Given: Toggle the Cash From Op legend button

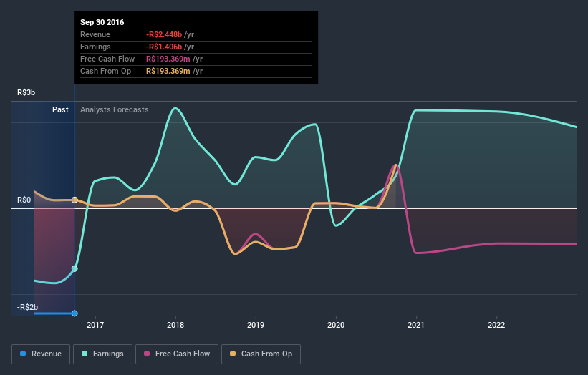Looking at the screenshot, I should [261, 354].
